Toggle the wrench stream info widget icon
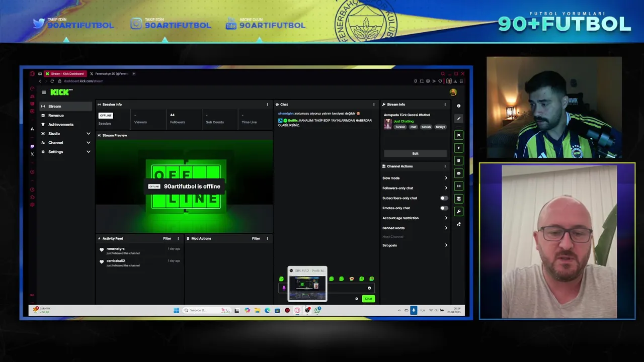Image resolution: width=644 pixels, height=362 pixels. pos(458,211)
